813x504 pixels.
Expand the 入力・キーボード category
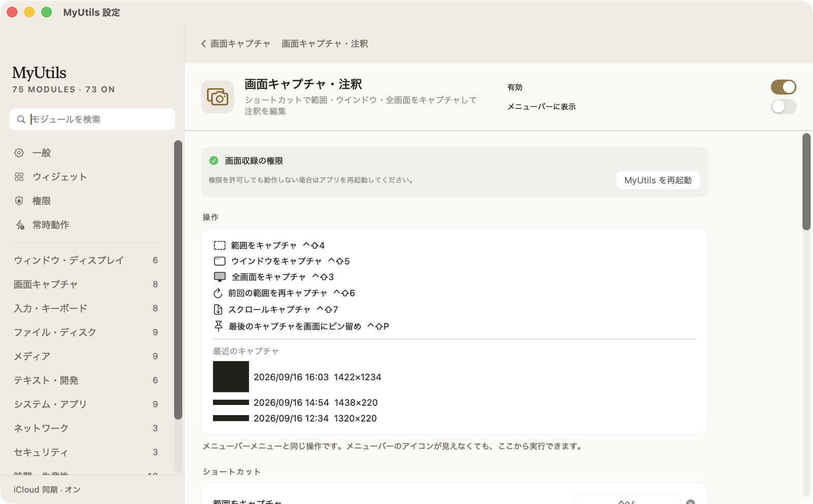point(86,308)
